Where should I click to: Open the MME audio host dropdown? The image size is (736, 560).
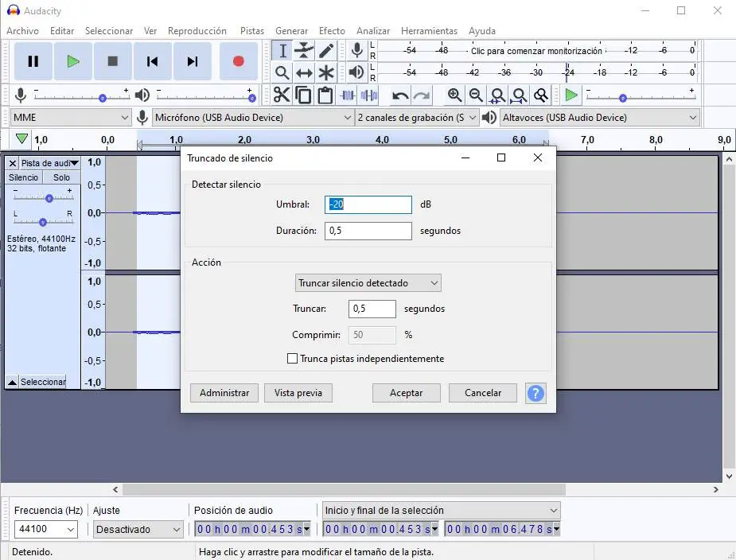(70, 118)
